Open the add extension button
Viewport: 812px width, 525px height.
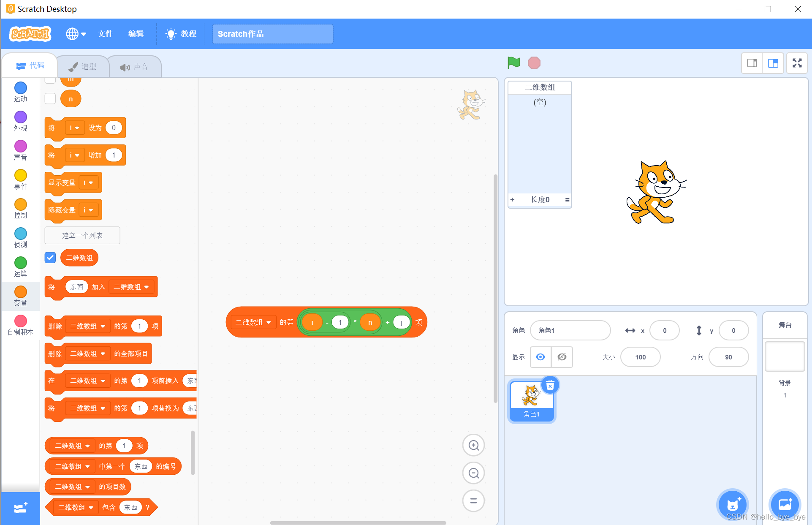(x=20, y=508)
